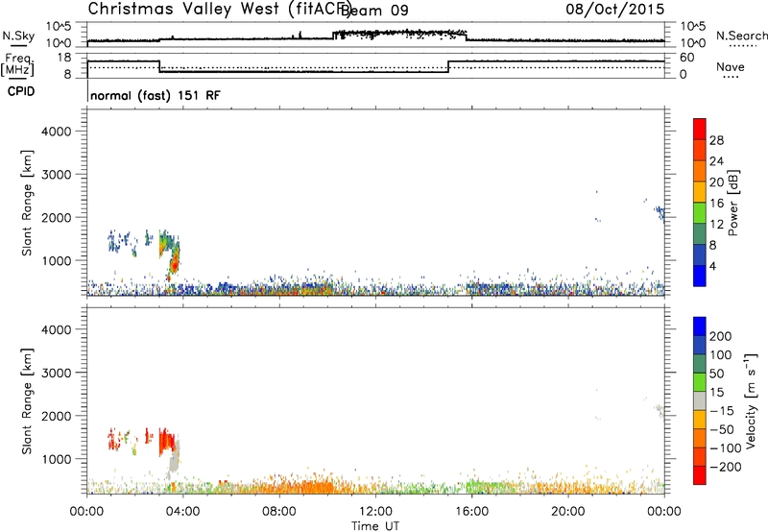
Task: Click the '08:00' time axis label
Action: [x=279, y=512]
